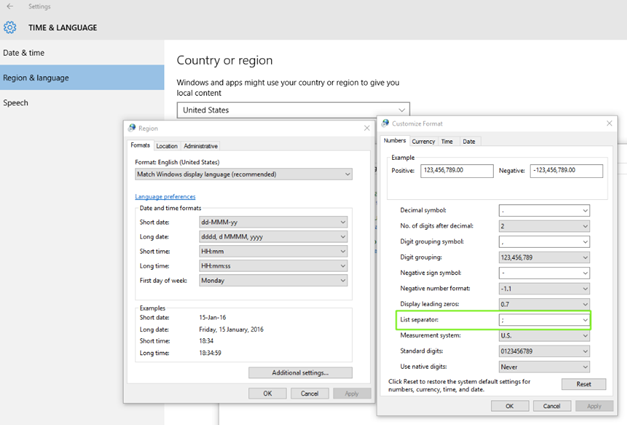This screenshot has width=627, height=425.
Task: Click Apply in the Region dialog
Action: tap(352, 393)
